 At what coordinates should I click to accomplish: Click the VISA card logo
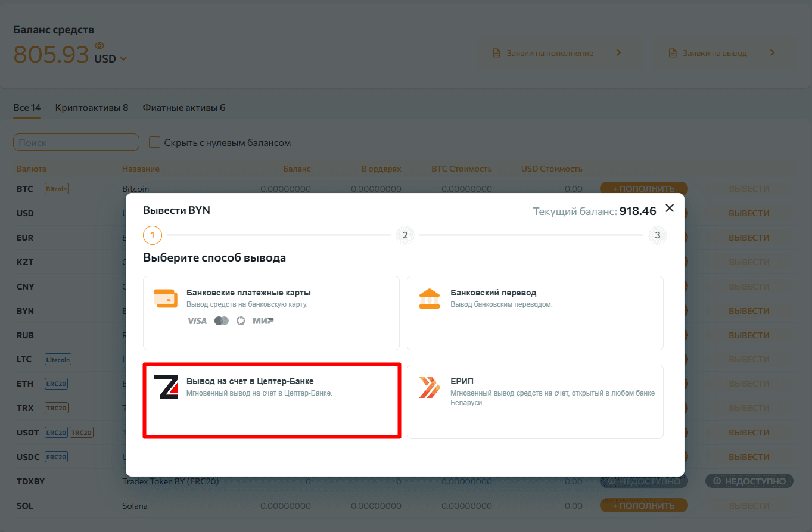point(197,321)
